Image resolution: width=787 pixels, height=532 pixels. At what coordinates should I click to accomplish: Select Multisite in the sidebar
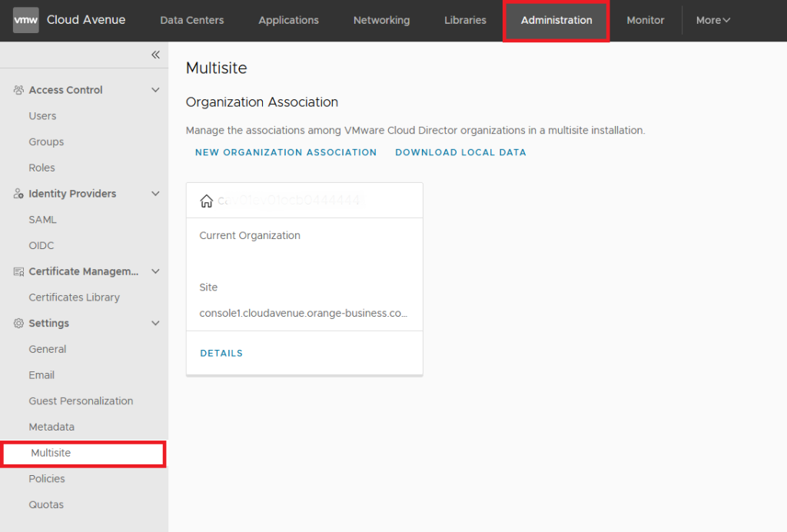[x=83, y=454]
